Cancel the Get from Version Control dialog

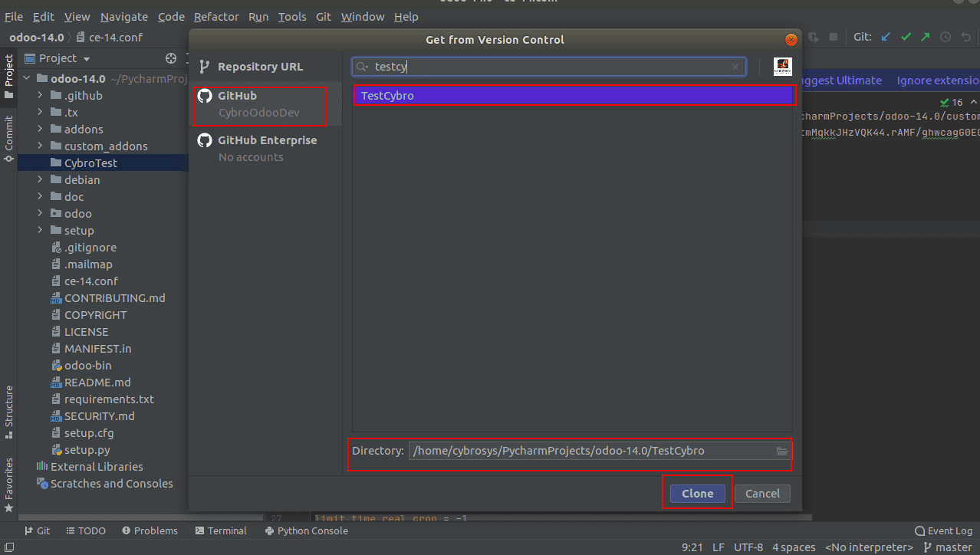click(x=762, y=494)
